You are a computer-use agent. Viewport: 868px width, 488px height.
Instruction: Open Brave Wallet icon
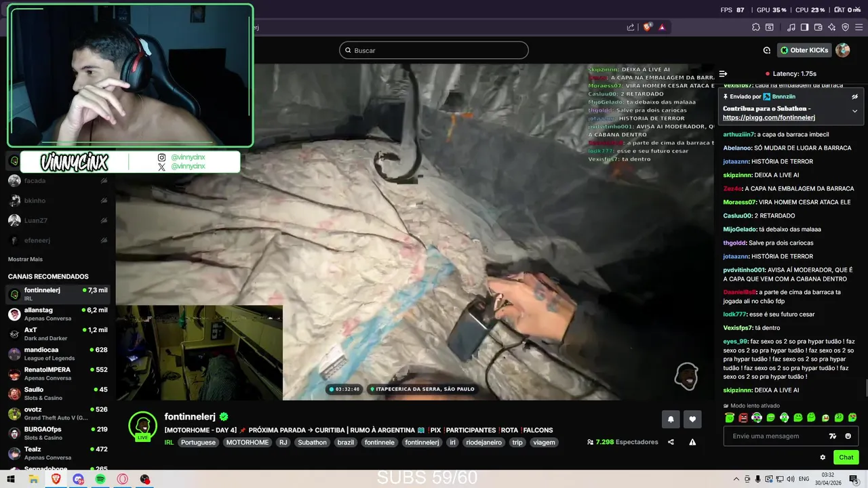pyautogui.click(x=818, y=27)
